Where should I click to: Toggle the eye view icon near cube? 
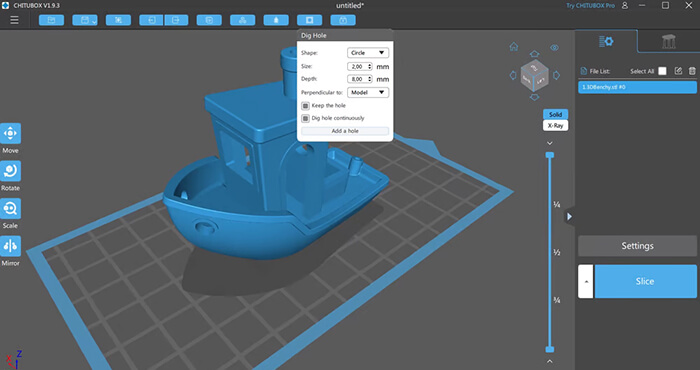[554, 47]
